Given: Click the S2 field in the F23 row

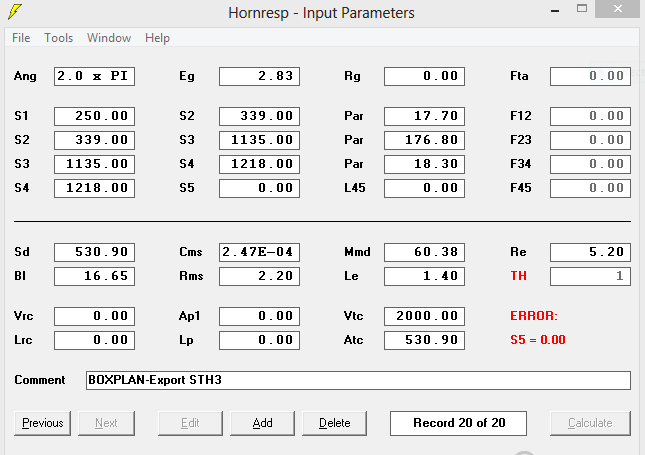Looking at the screenshot, I should pos(94,140).
